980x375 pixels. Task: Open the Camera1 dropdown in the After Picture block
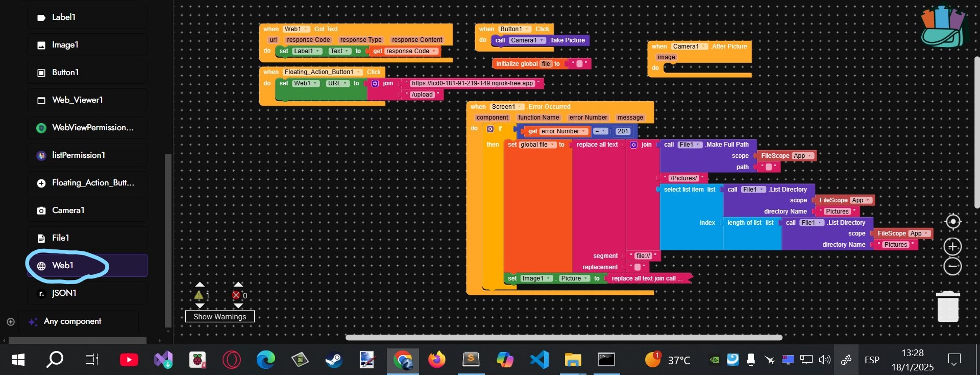click(x=689, y=46)
